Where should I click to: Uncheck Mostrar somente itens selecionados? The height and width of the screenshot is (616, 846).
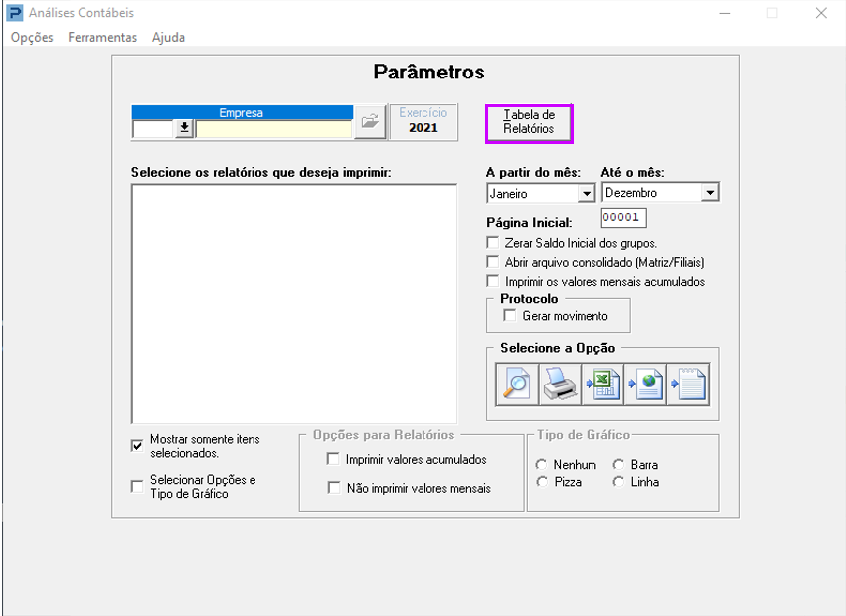pyautogui.click(x=137, y=445)
